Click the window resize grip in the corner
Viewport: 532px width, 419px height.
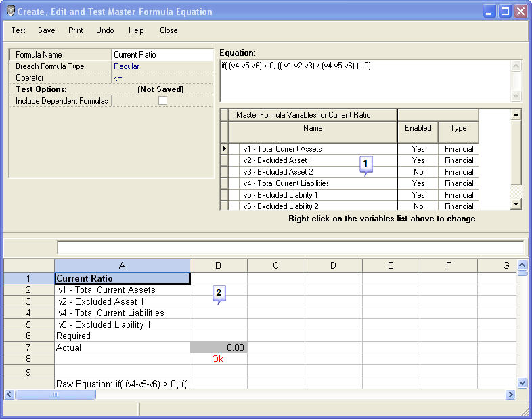pyautogui.click(x=525, y=412)
